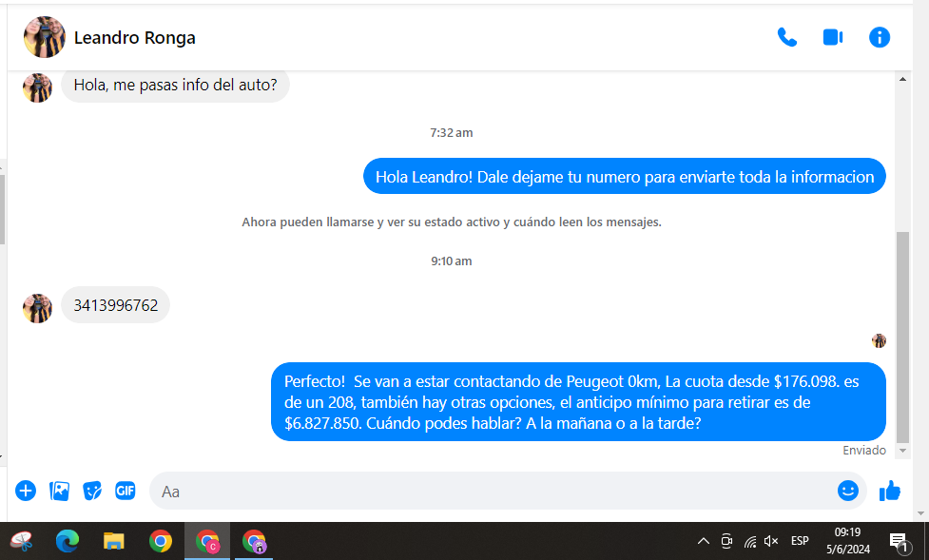Expand hidden system tray icons
929x560 pixels.
click(x=704, y=541)
